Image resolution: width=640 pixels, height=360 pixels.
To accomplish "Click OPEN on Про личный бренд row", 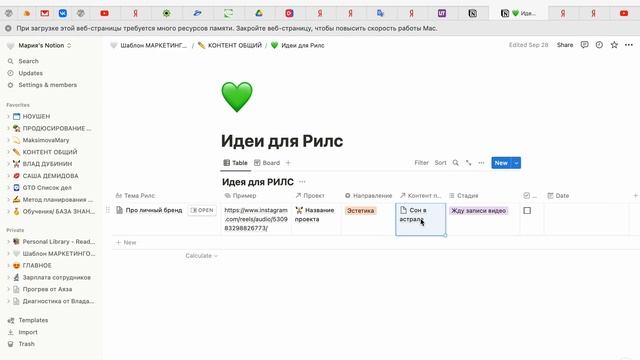I will (202, 210).
